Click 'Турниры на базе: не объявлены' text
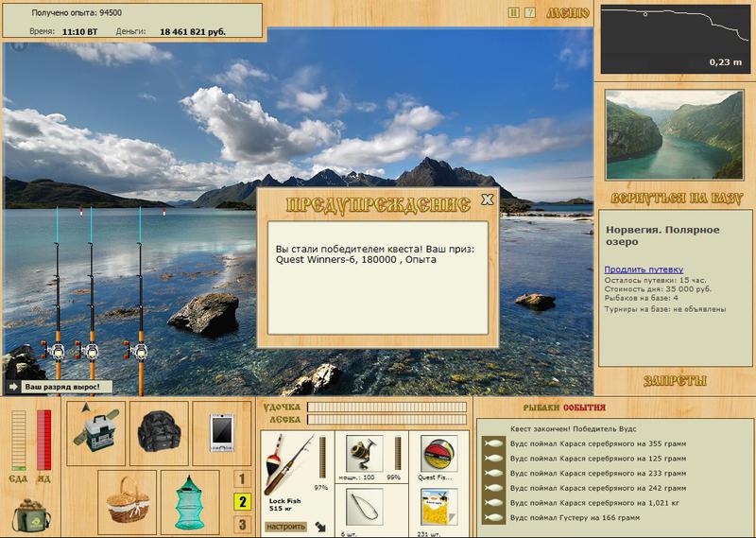 pos(665,309)
